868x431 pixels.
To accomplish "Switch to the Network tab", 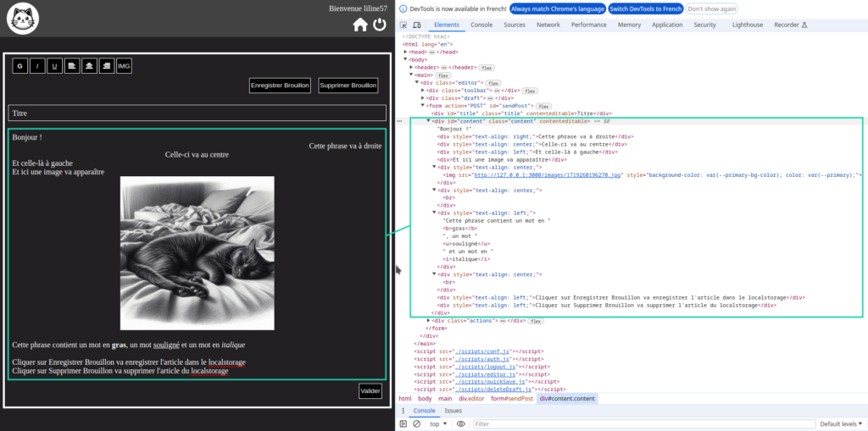I will pos(548,25).
